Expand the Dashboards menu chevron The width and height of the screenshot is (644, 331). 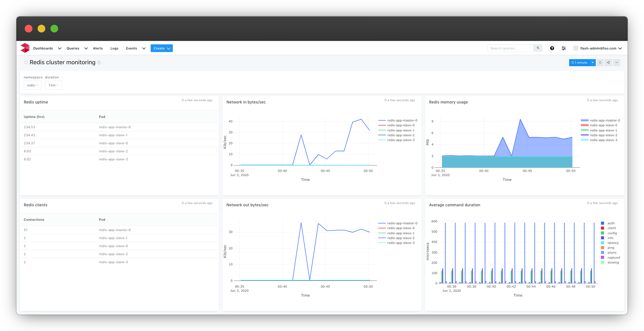pyautogui.click(x=59, y=49)
